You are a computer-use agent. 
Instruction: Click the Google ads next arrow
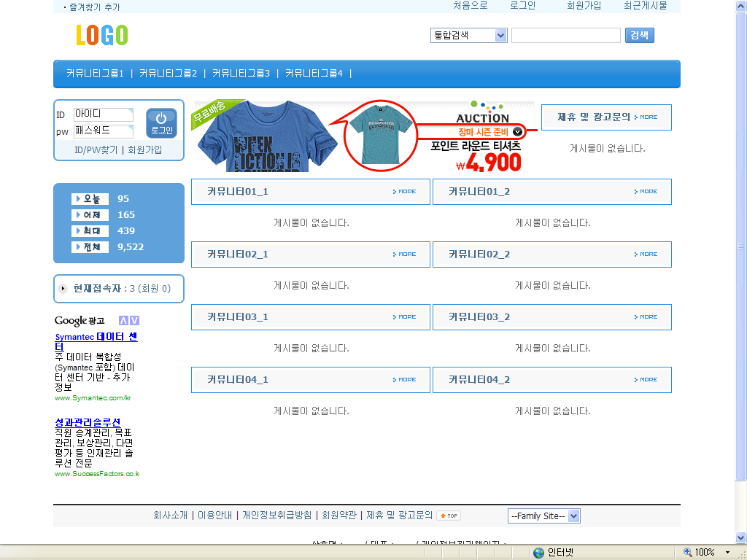(x=134, y=321)
